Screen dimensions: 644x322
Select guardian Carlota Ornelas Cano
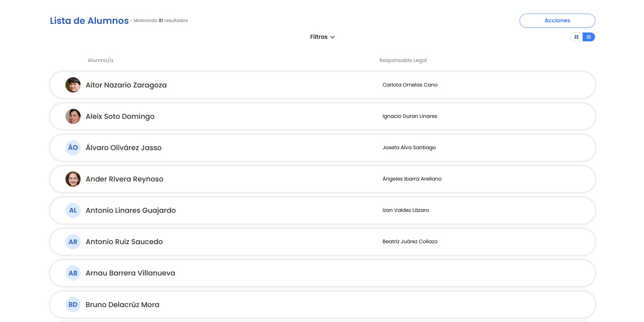click(x=410, y=85)
